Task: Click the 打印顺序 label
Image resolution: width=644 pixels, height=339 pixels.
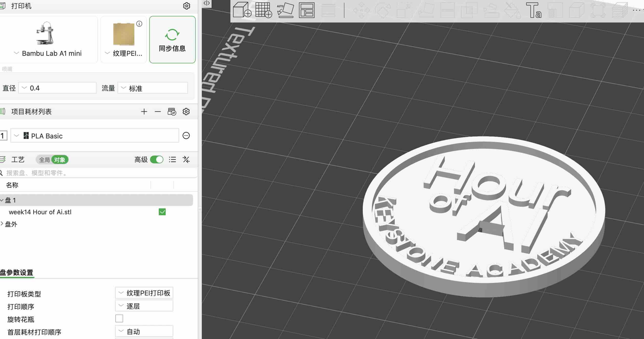Action: click(x=21, y=306)
